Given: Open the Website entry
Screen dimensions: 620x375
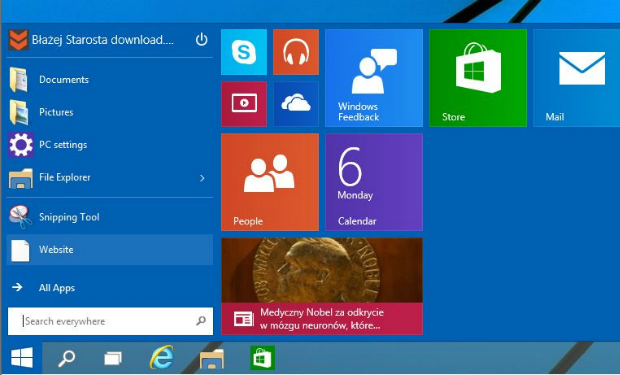Looking at the screenshot, I should (x=110, y=250).
